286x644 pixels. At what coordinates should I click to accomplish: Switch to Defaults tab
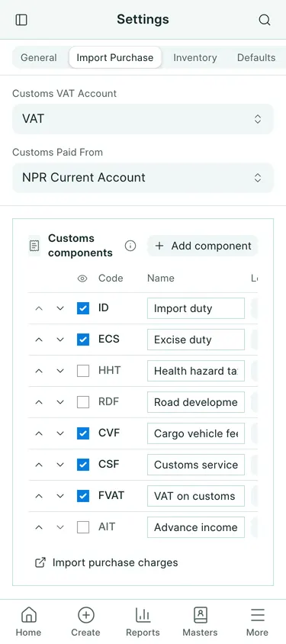pyautogui.click(x=256, y=57)
